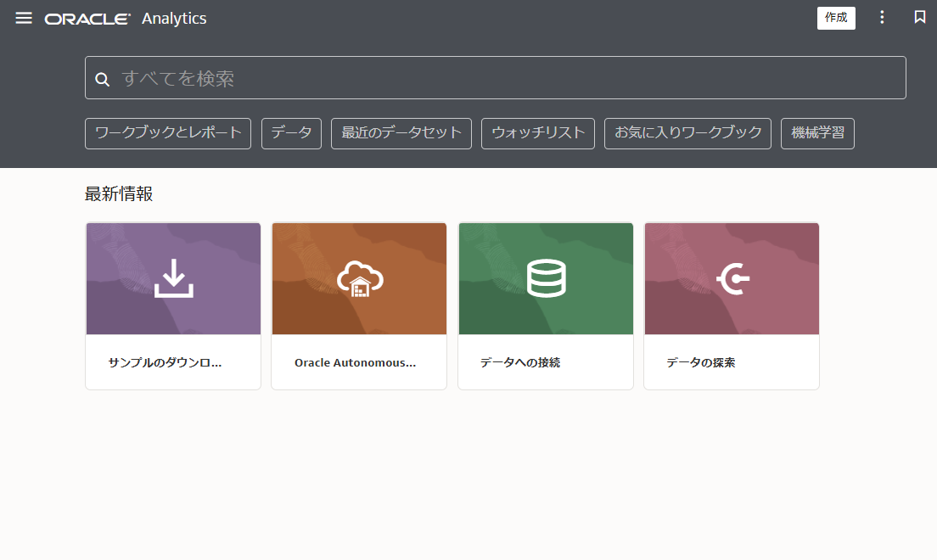Click the 最新情報 section heading
This screenshot has width=937, height=560.
pyautogui.click(x=118, y=193)
